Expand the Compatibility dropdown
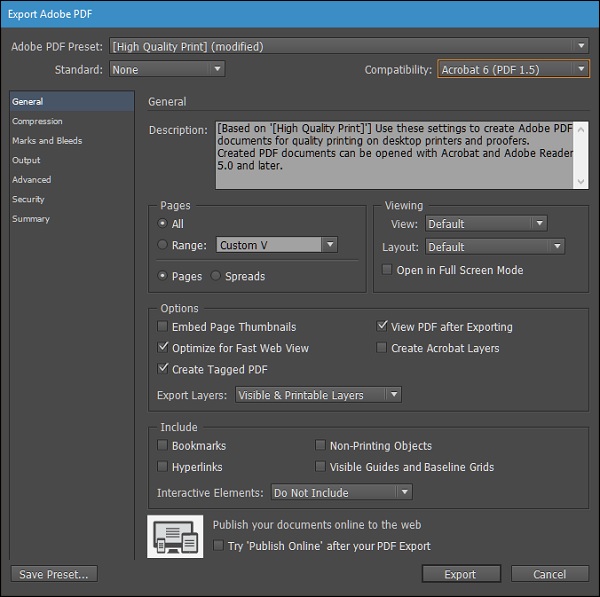 [x=513, y=70]
